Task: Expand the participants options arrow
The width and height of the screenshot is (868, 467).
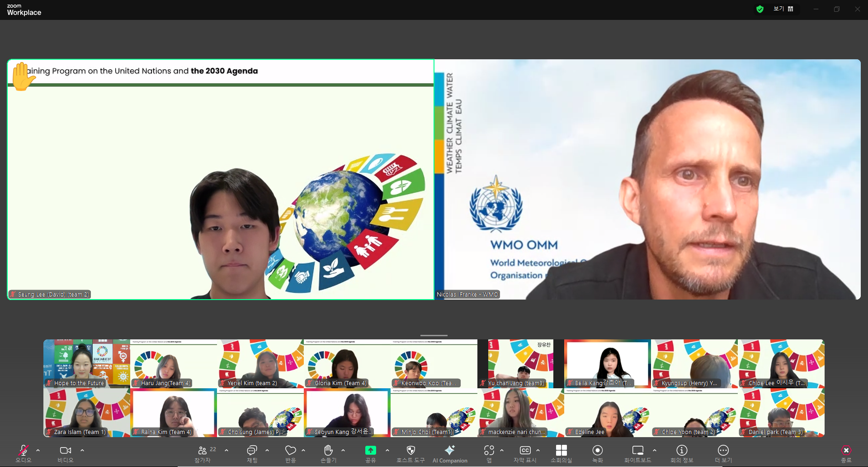Action: [x=226, y=450]
